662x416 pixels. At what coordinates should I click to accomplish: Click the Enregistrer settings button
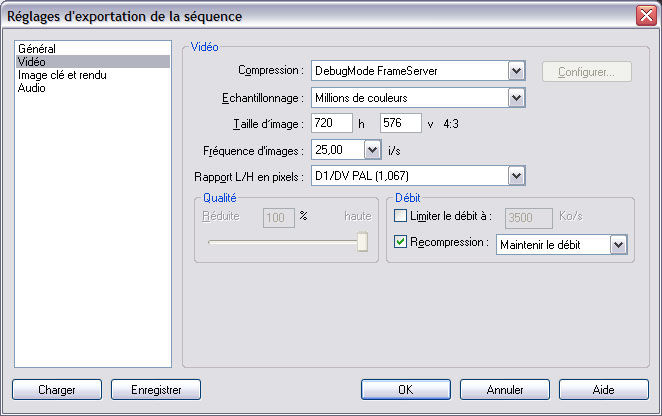[156, 389]
